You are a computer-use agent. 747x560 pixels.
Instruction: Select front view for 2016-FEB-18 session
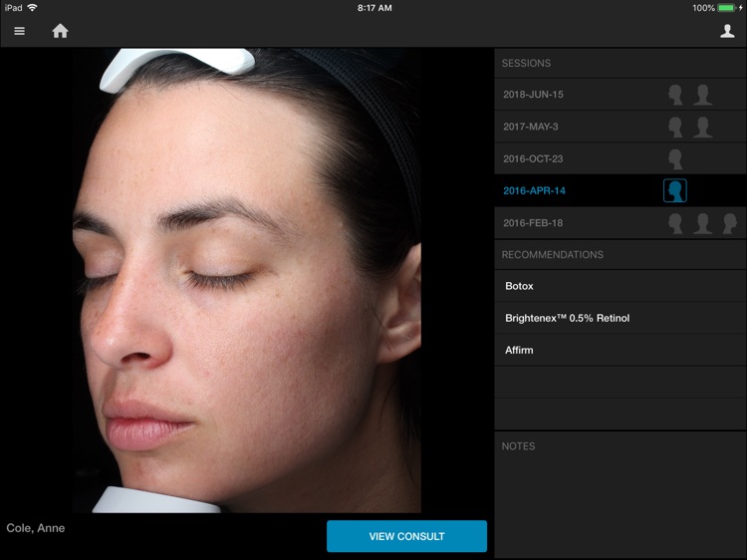point(703,223)
